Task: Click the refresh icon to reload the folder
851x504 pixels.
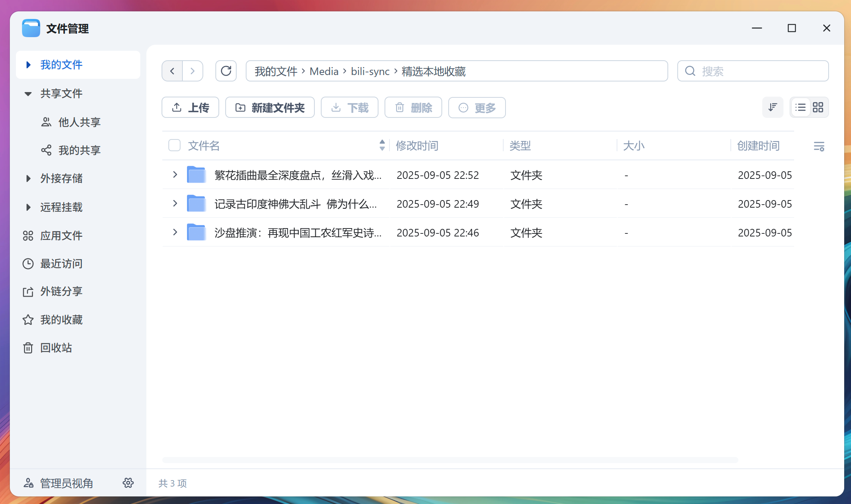Action: [226, 70]
